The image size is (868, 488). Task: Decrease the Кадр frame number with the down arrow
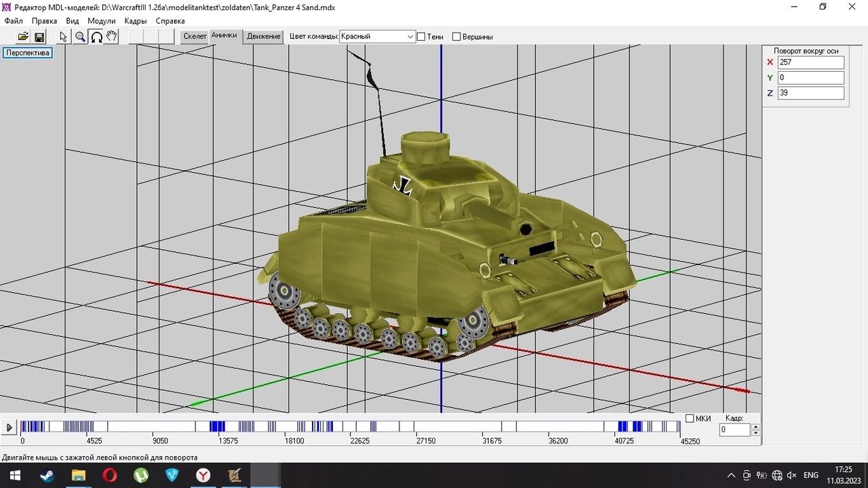click(756, 433)
